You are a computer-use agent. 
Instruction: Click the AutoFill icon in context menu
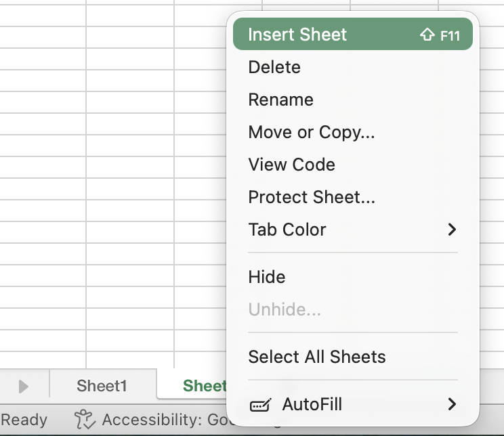(x=260, y=406)
